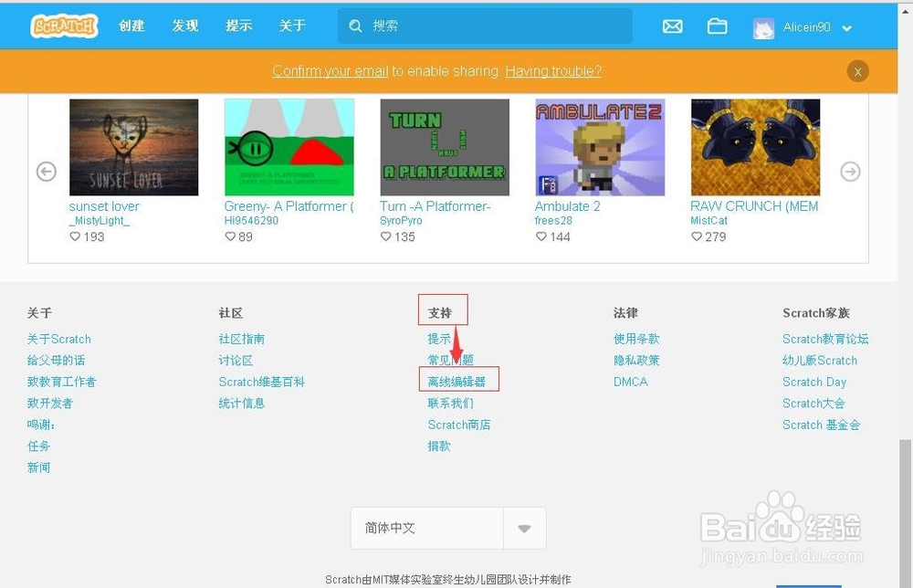Click the heart icon showing 193
913x588 pixels.
coord(75,236)
